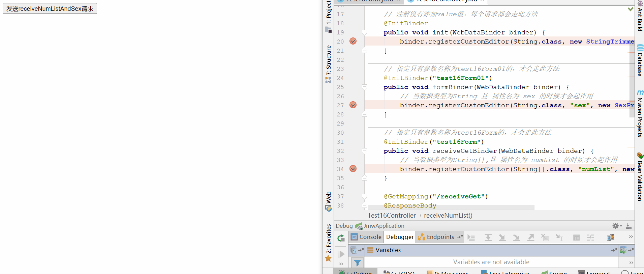Screen dimensions: 644x274
Task: Switch to the Console tab
Action: [x=366, y=237]
